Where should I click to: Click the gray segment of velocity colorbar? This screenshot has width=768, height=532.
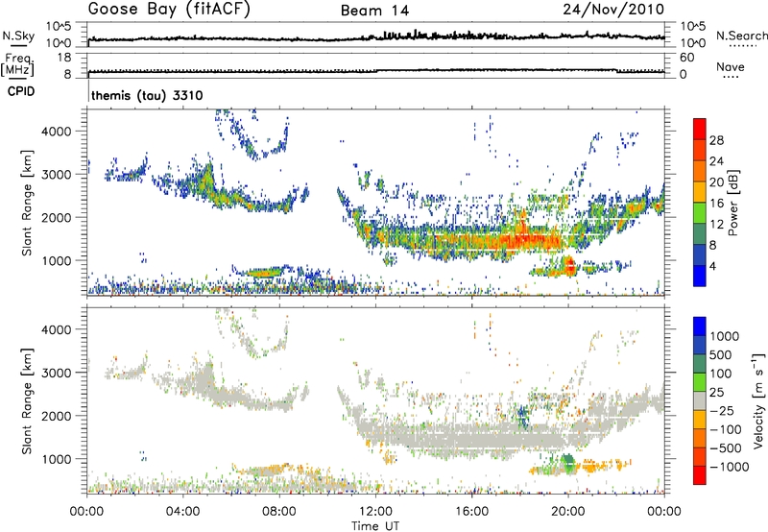pyautogui.click(x=700, y=400)
